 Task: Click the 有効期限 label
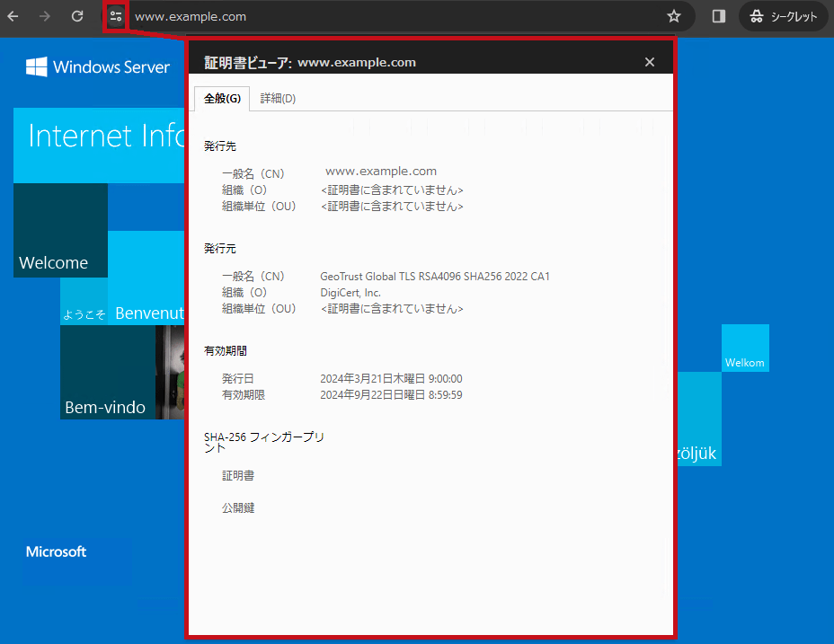tap(243, 394)
